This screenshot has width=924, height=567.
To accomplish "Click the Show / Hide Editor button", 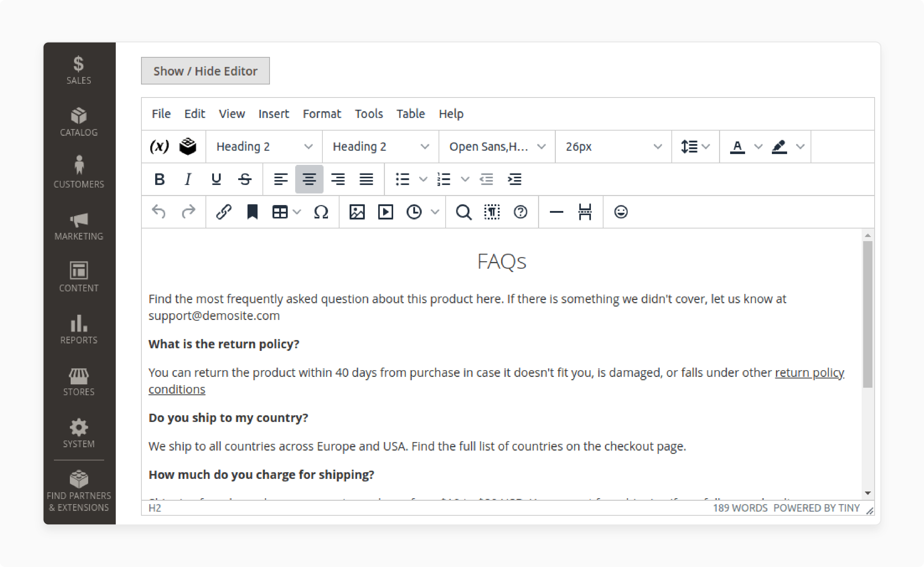I will (x=205, y=71).
